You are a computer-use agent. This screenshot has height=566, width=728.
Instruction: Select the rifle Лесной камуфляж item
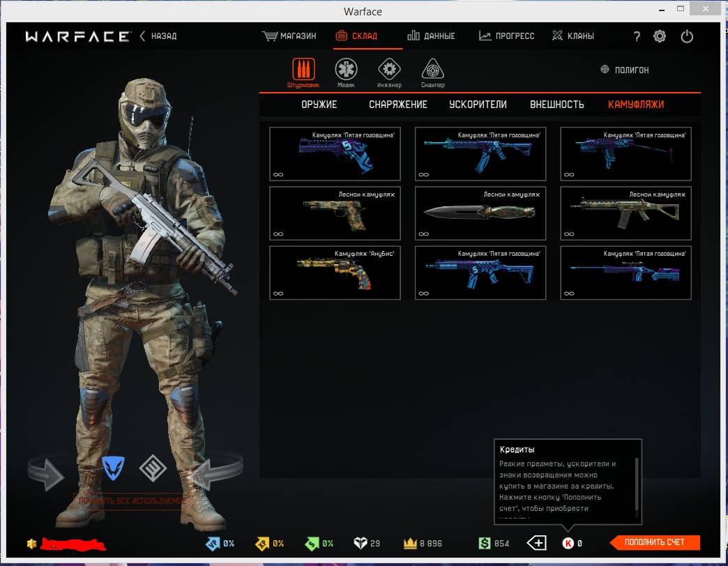click(x=626, y=213)
